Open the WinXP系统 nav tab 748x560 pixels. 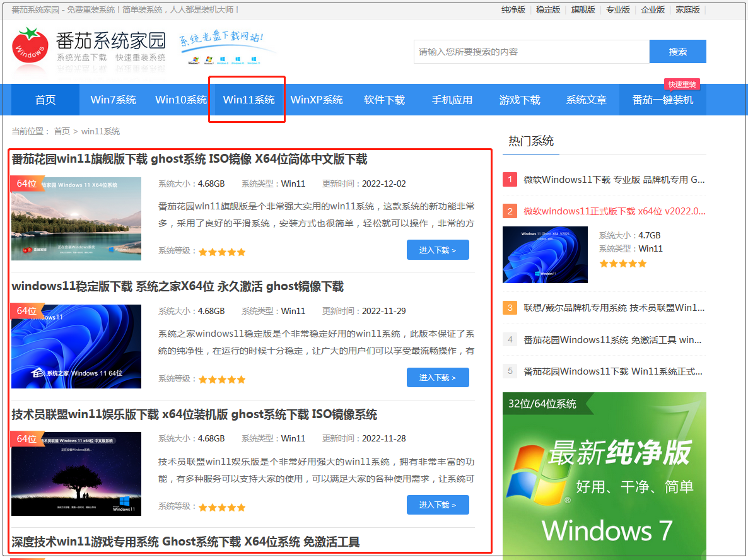[316, 100]
